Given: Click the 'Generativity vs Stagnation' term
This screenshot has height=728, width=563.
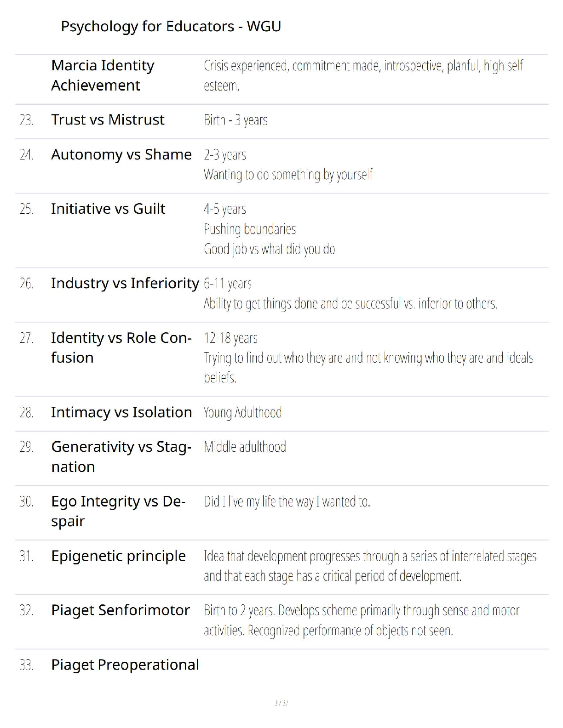Looking at the screenshot, I should pos(121,456).
